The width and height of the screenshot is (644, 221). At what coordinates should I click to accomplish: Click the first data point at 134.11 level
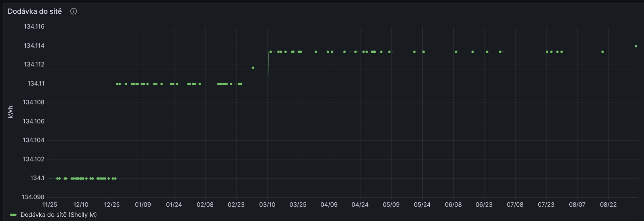(x=117, y=84)
